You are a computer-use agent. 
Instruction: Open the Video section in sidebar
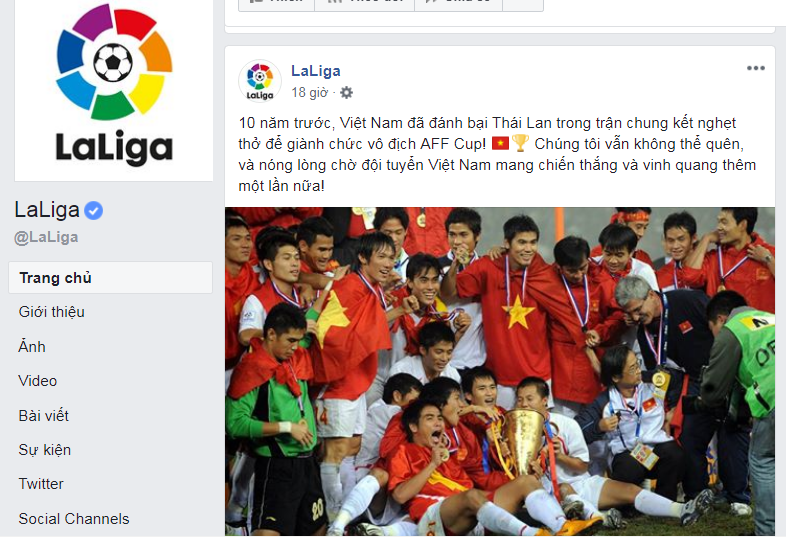pyautogui.click(x=38, y=381)
